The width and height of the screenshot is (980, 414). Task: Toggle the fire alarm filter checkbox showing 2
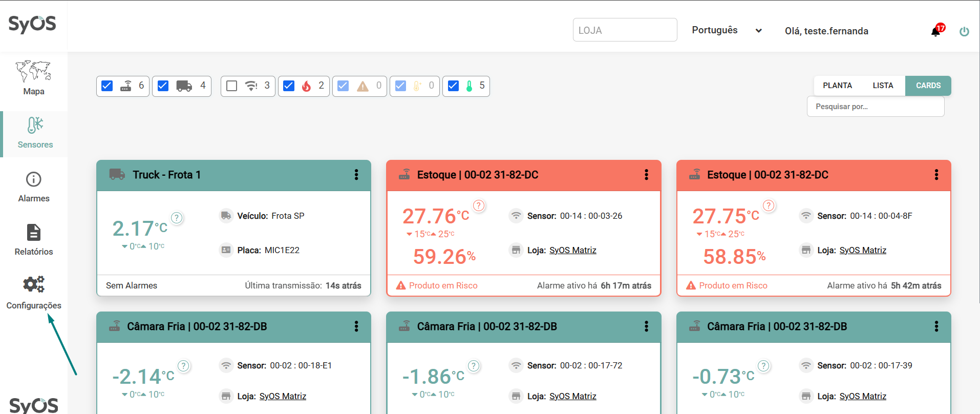[x=289, y=86]
